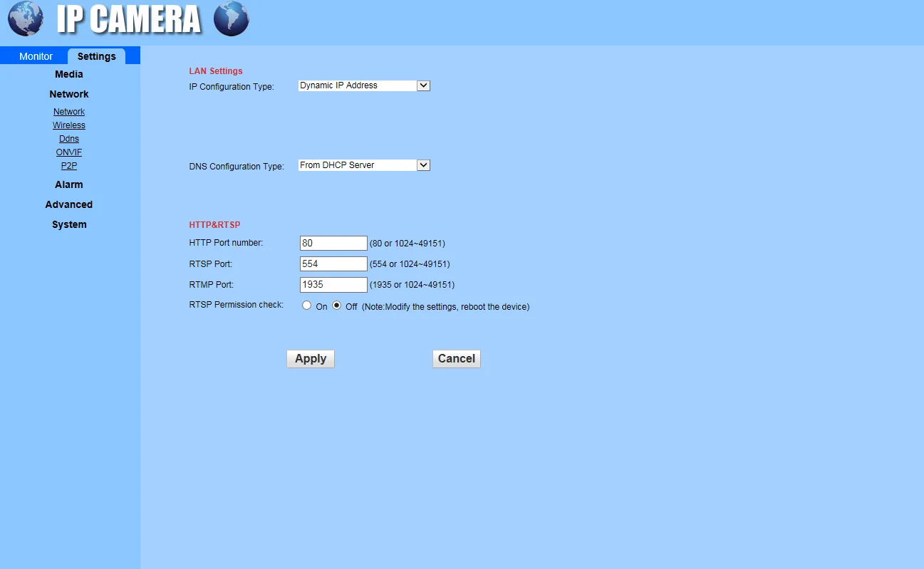Click the Apply button
This screenshot has width=924, height=569.
[311, 359]
